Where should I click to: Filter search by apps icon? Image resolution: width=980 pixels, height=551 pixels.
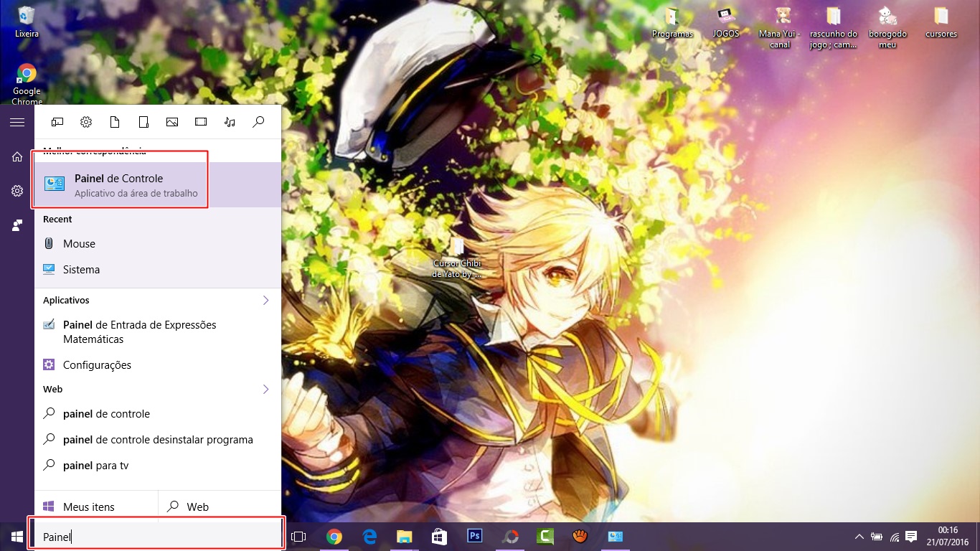tap(57, 122)
